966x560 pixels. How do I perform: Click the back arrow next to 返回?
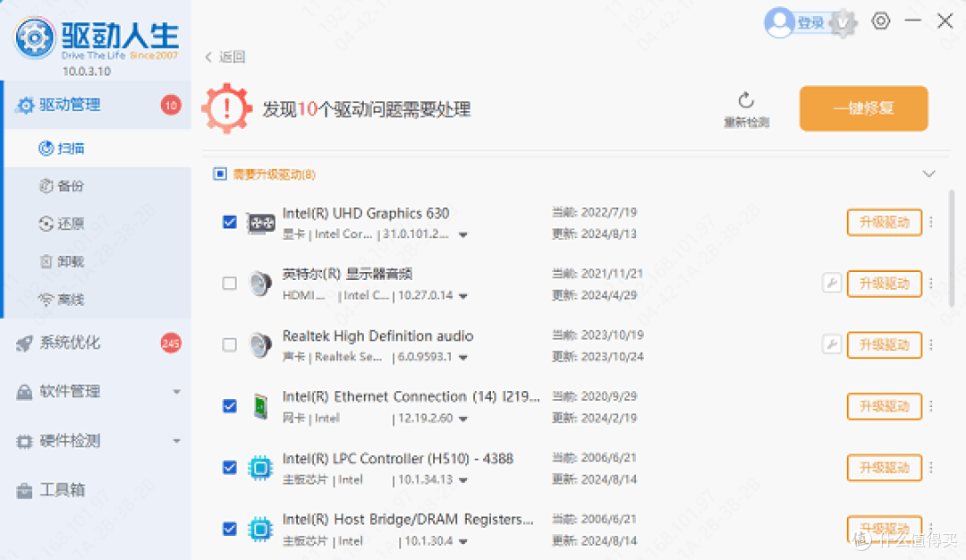(208, 56)
